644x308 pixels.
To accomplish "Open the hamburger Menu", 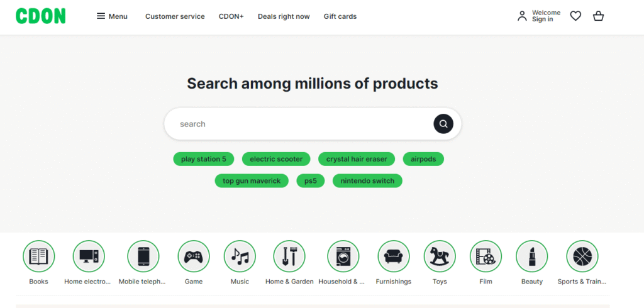I will [112, 16].
